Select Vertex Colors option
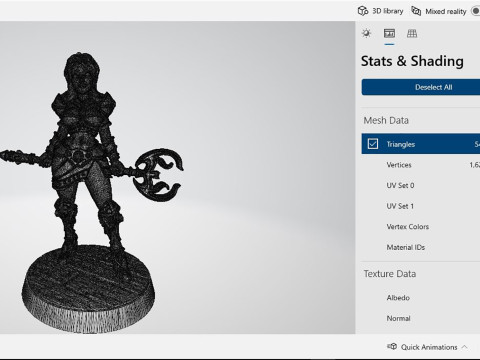The width and height of the screenshot is (480, 360). coord(421,227)
